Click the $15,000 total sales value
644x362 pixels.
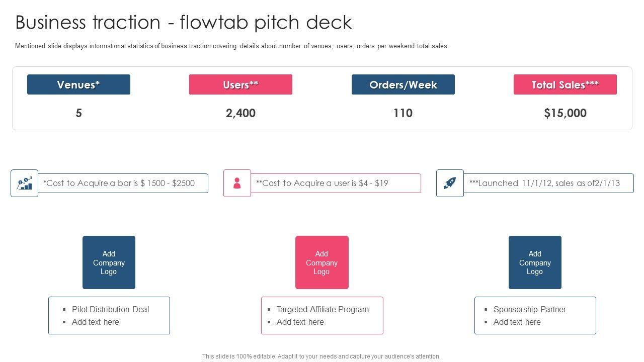pos(565,113)
